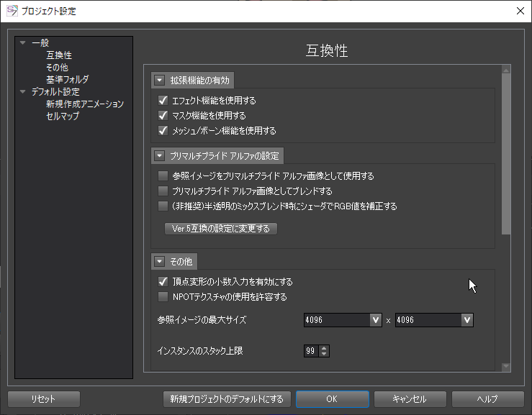The image size is (532, 415).
Task: Collapse the その他 section in the main panel
Action: [159, 261]
